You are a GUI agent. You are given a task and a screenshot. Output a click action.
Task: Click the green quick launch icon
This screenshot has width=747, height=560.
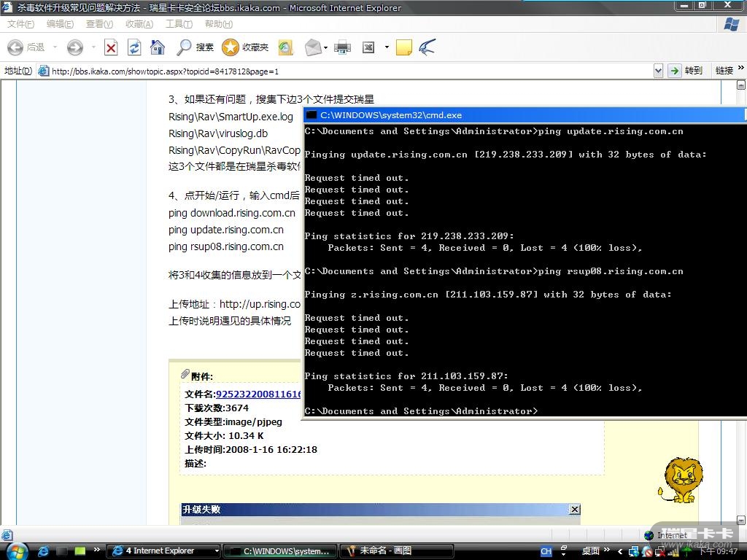point(80,551)
